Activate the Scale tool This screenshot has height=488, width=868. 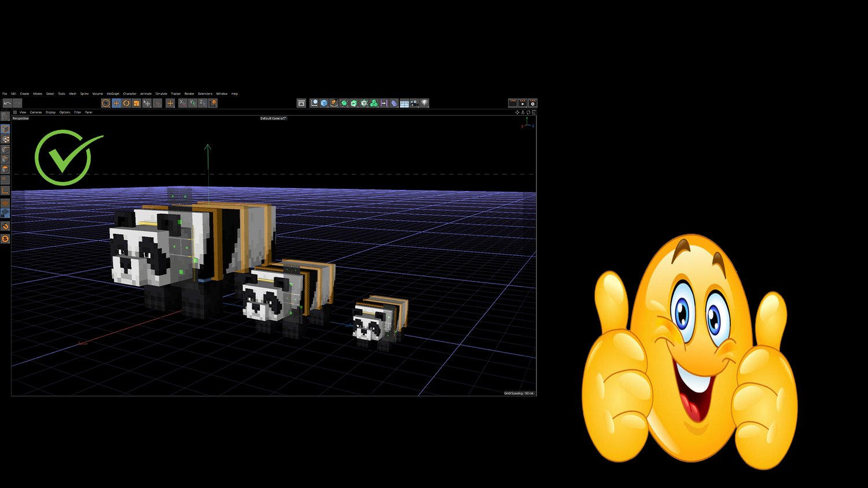click(x=137, y=103)
